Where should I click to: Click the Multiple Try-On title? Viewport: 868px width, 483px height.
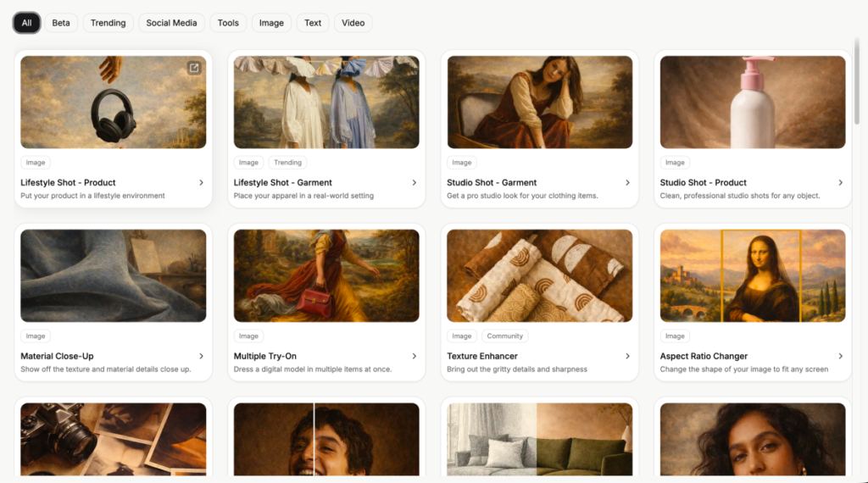265,356
